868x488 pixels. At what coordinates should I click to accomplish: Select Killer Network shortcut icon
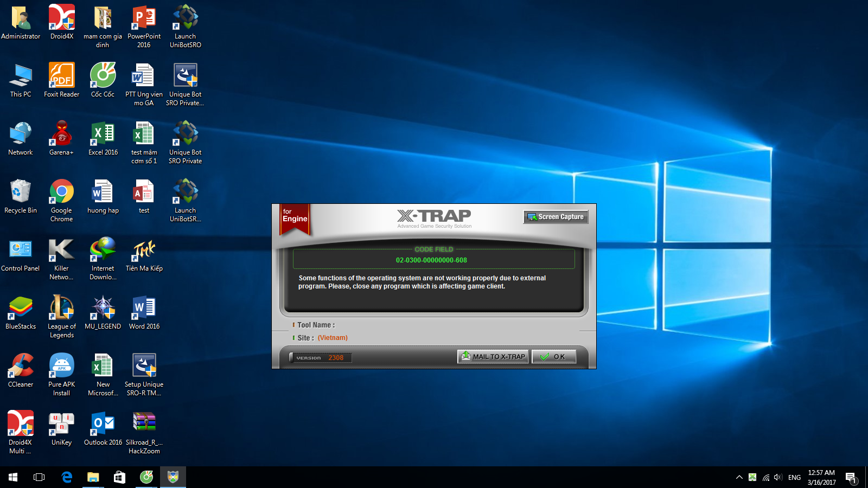coord(62,259)
